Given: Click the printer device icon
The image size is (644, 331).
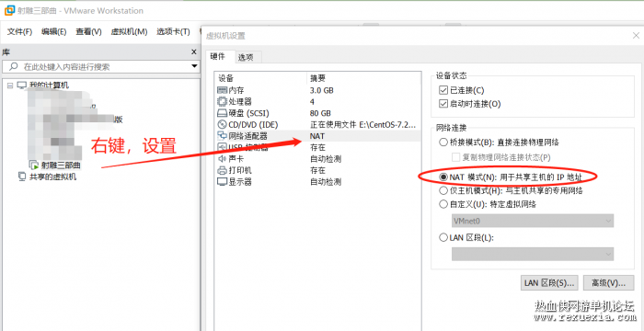Looking at the screenshot, I should coord(222,170).
